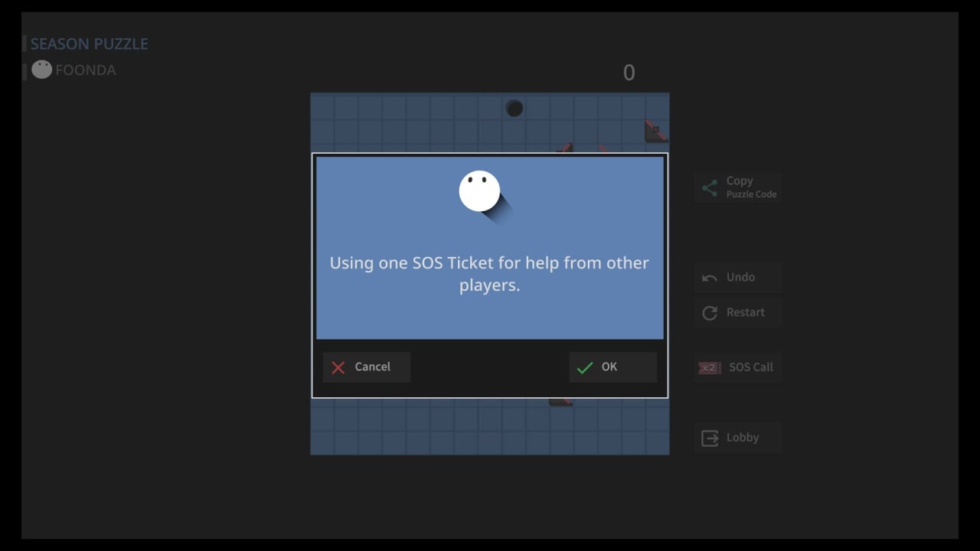Click the x2 SOS ticket icon
The image size is (980, 551).
coord(709,367)
